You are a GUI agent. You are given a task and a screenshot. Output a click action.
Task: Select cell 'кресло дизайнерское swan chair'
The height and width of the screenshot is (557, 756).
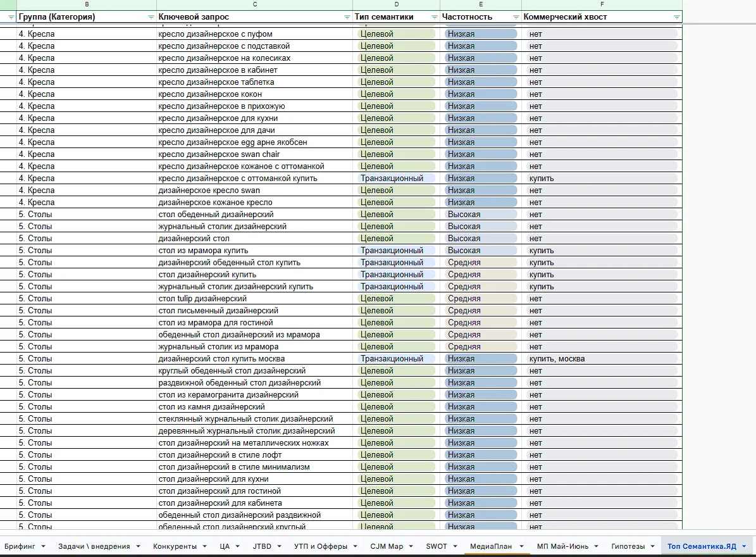coord(254,154)
